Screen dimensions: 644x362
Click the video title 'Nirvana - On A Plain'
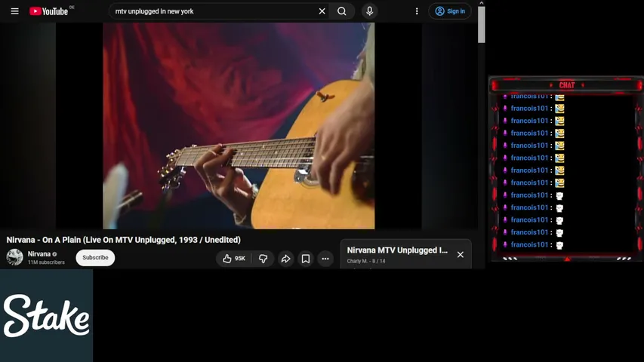click(x=124, y=240)
